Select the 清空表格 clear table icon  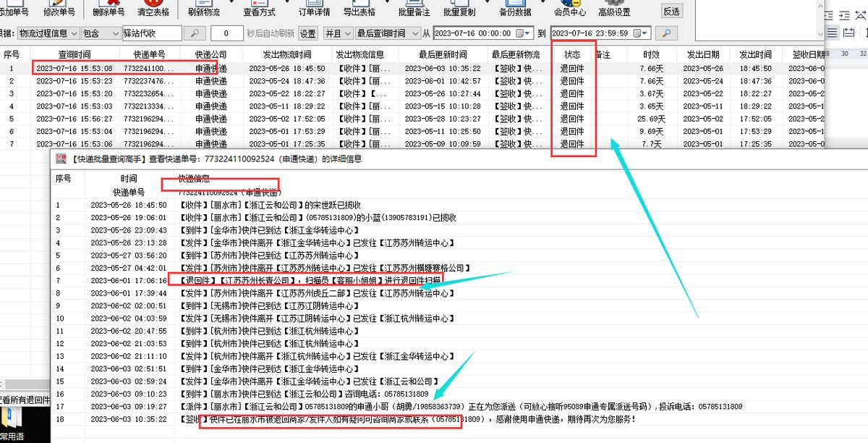pyautogui.click(x=153, y=8)
